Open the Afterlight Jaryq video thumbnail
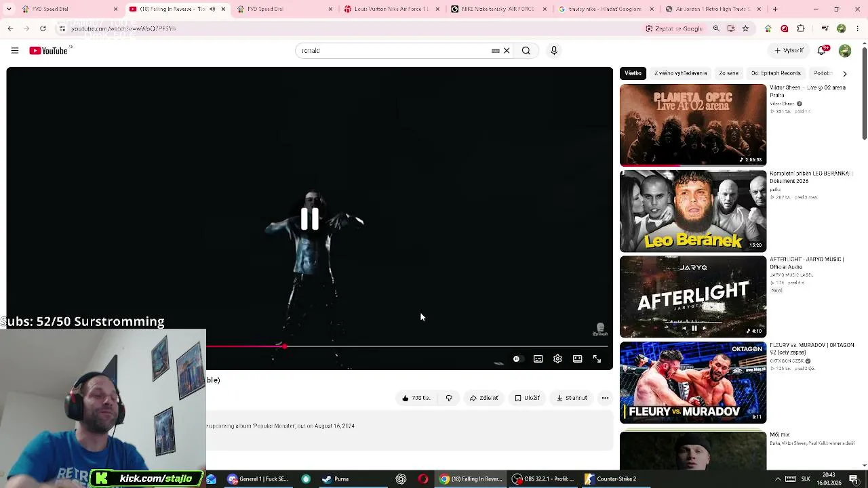 pos(693,297)
